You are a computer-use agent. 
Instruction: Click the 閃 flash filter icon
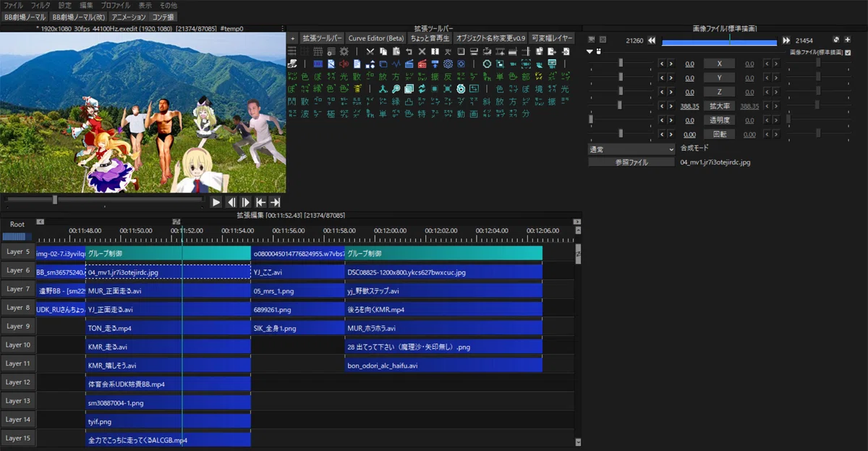pyautogui.click(x=292, y=101)
